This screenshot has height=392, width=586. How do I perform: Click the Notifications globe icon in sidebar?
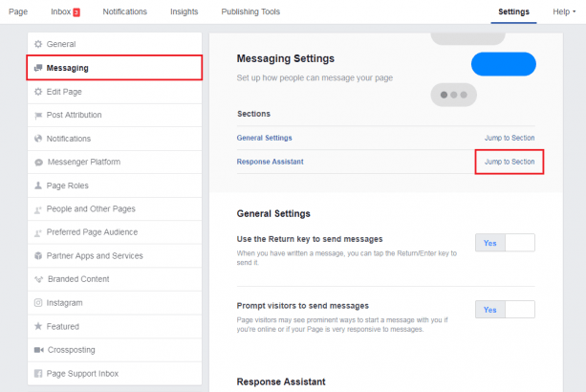click(38, 139)
